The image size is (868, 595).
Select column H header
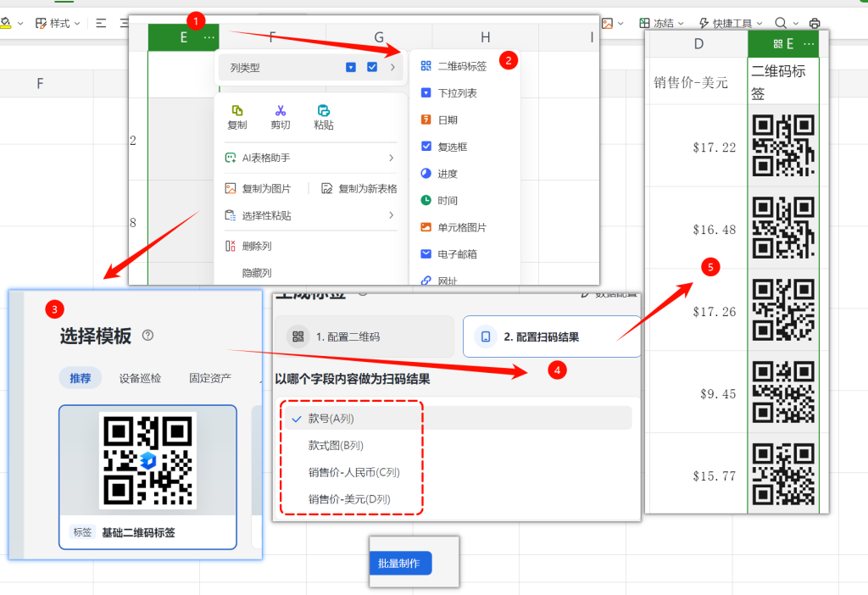(x=486, y=37)
